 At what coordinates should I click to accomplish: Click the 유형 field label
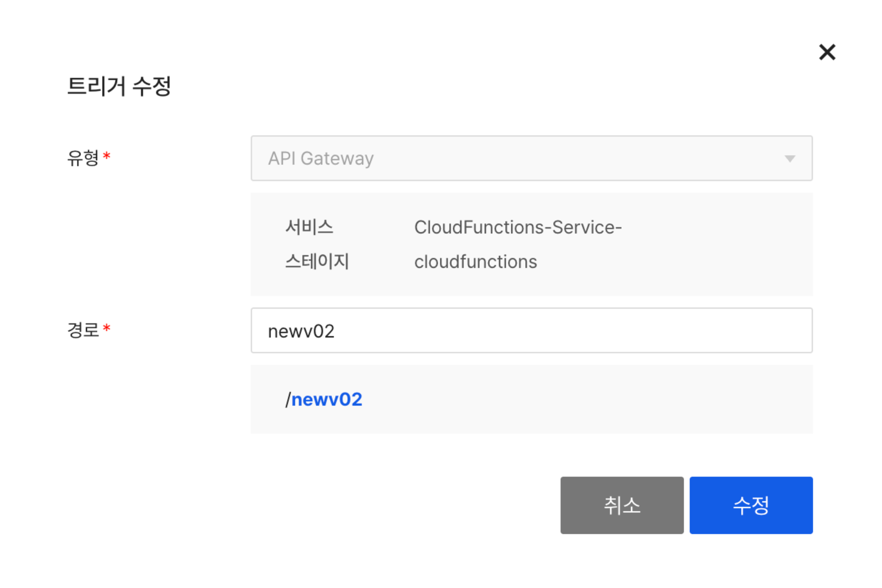tap(82, 158)
